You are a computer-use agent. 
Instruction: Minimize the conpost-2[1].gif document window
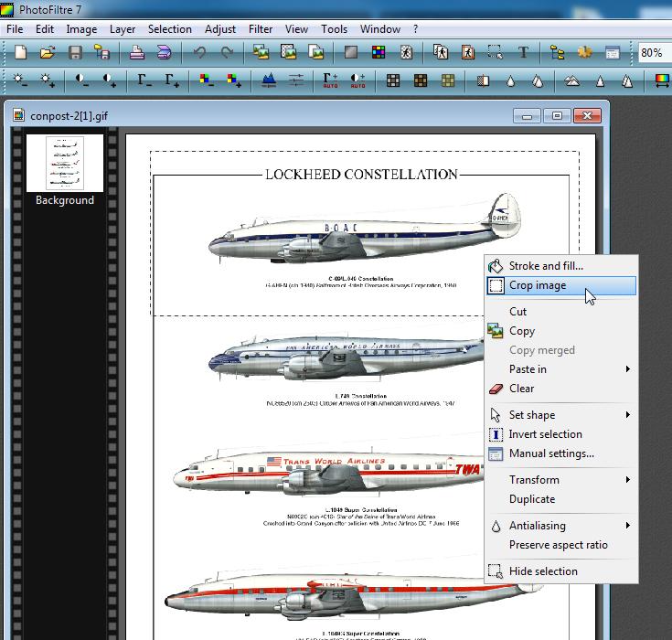(528, 116)
